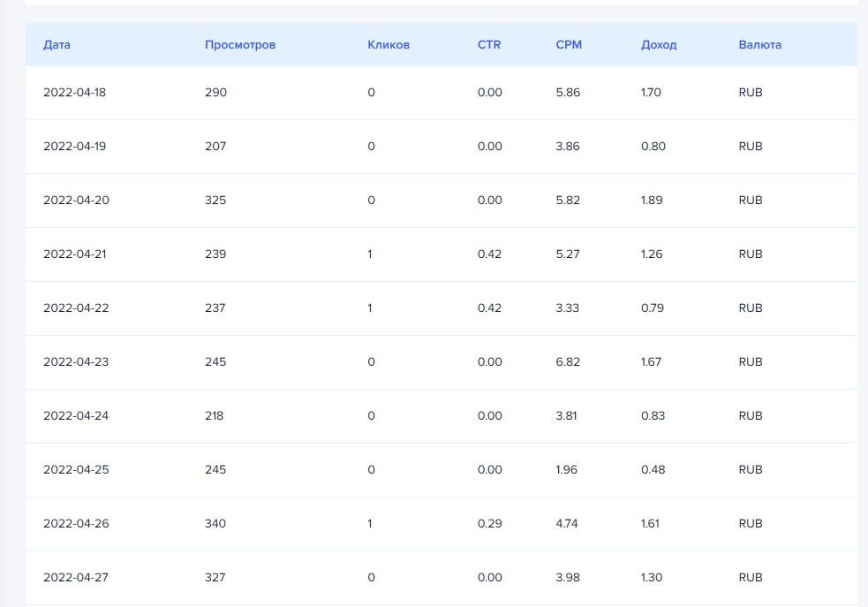This screenshot has width=868, height=607.
Task: Click the 2022-04-27 date cell
Action: [x=76, y=577]
